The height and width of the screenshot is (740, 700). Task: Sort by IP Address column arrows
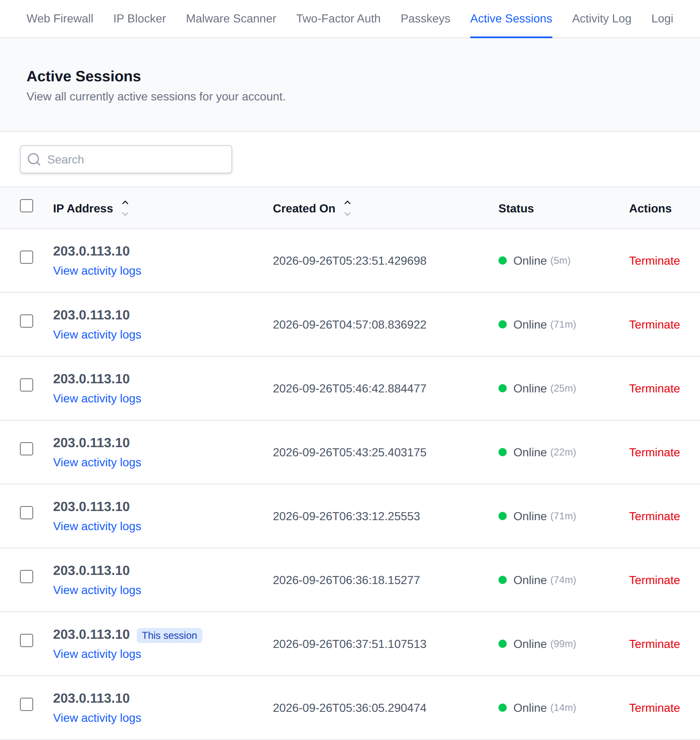pos(125,208)
